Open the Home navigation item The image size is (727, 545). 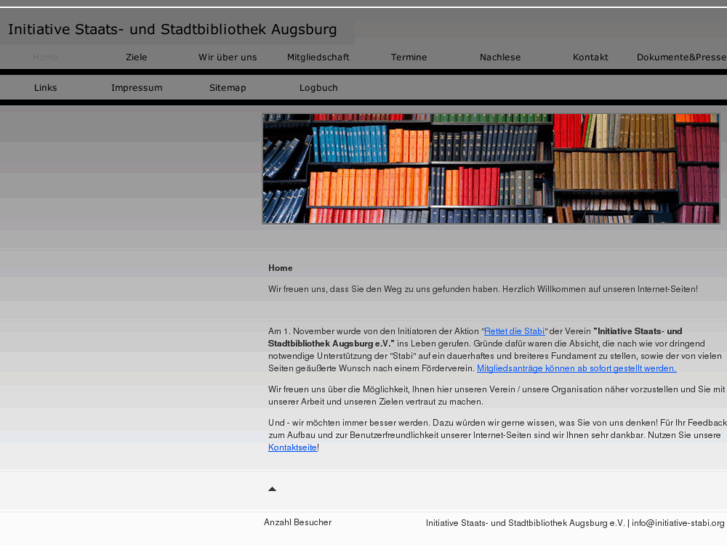click(45, 57)
